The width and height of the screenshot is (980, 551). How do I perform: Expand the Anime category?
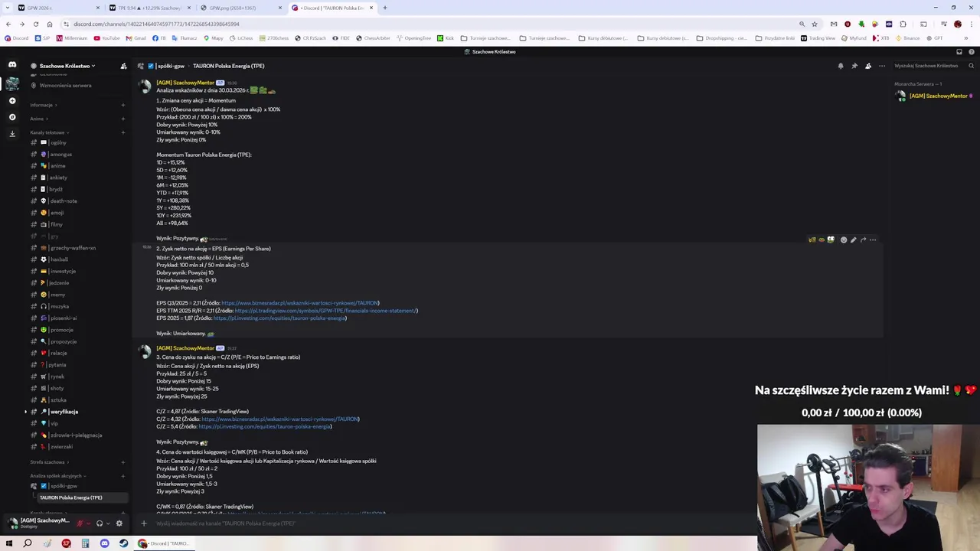tap(38, 119)
